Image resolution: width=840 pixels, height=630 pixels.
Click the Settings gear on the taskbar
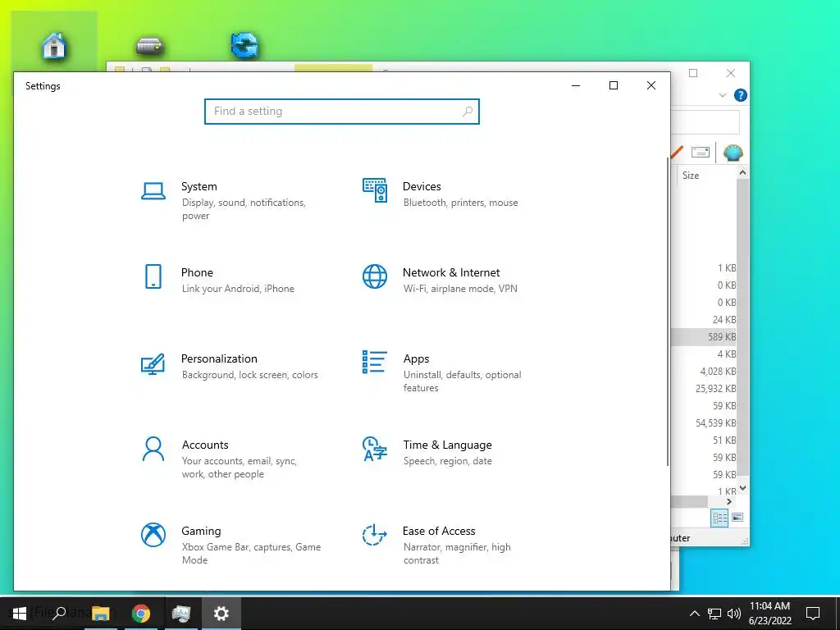click(221, 614)
